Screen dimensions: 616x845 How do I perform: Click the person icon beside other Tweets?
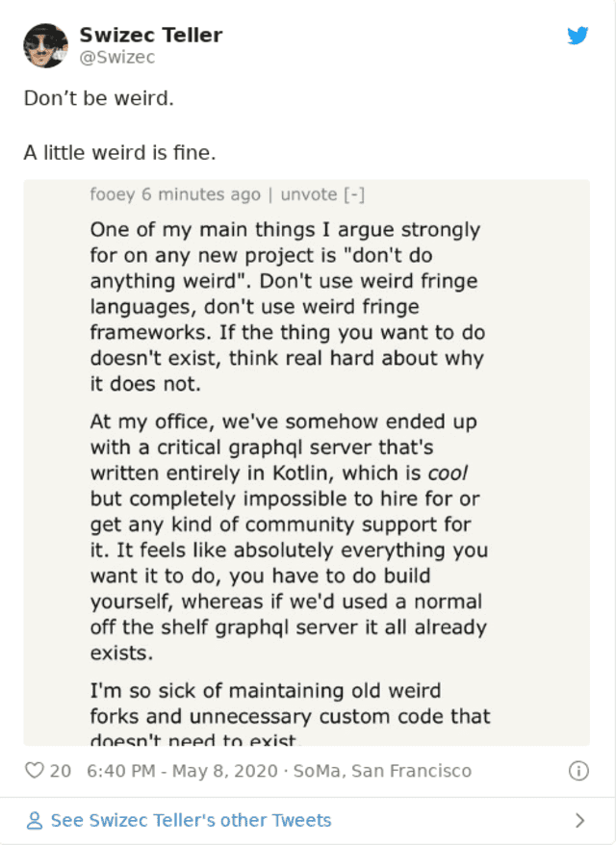tap(35, 821)
